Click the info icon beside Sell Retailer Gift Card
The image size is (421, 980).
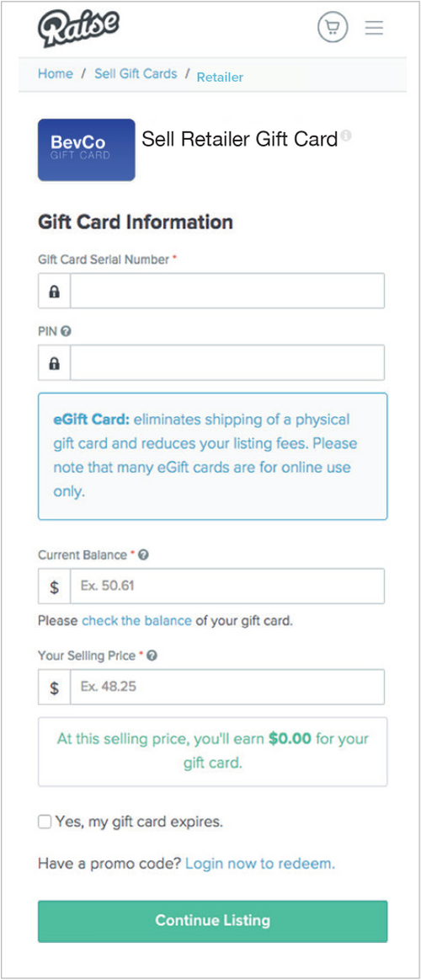click(x=346, y=135)
